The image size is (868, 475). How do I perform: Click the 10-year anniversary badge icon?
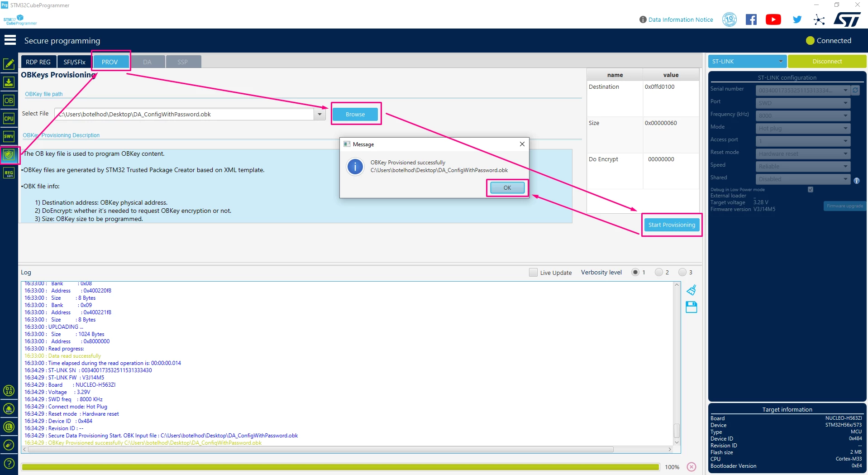pyautogui.click(x=730, y=19)
